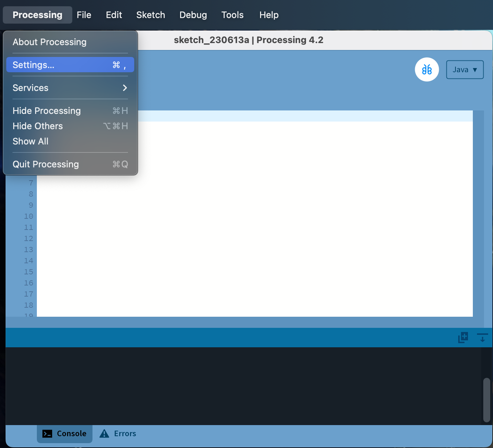The height and width of the screenshot is (448, 493).
Task: Open the File menu
Action: pos(84,15)
